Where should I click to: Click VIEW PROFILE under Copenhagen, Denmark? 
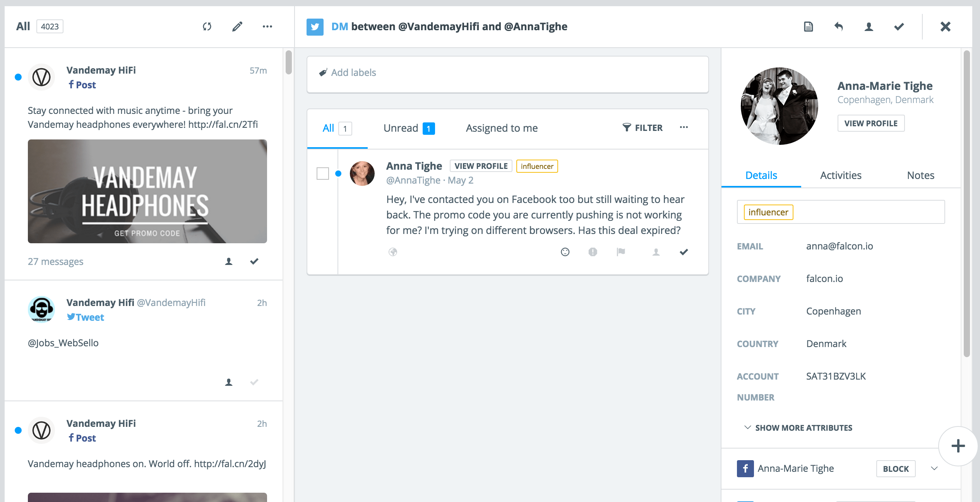(871, 123)
